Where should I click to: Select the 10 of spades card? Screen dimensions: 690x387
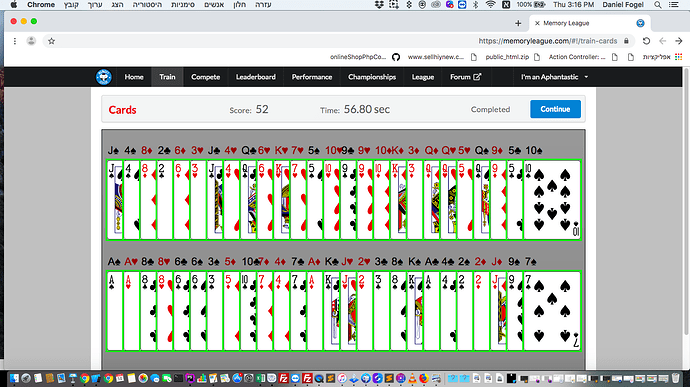click(552, 200)
